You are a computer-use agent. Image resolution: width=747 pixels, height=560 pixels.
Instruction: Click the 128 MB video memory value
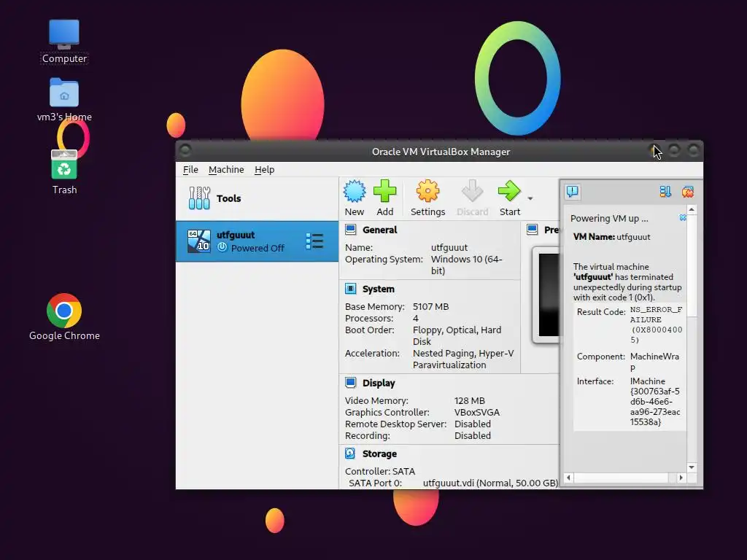pyautogui.click(x=469, y=401)
